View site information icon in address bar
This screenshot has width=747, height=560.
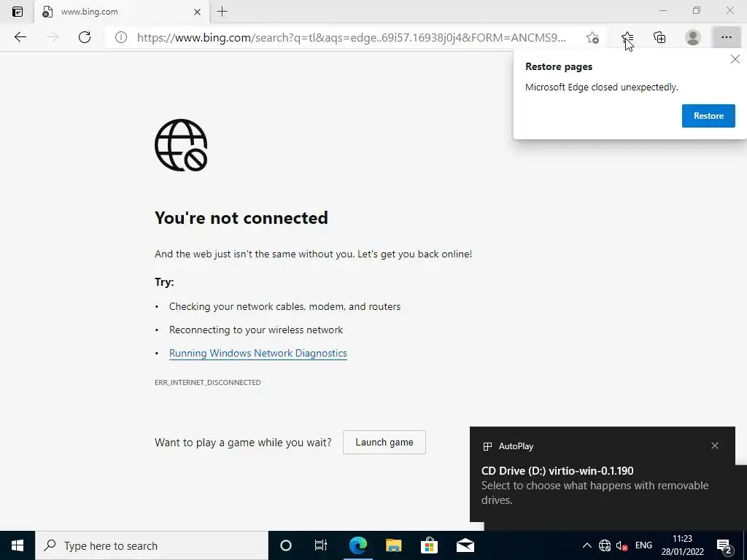[121, 37]
